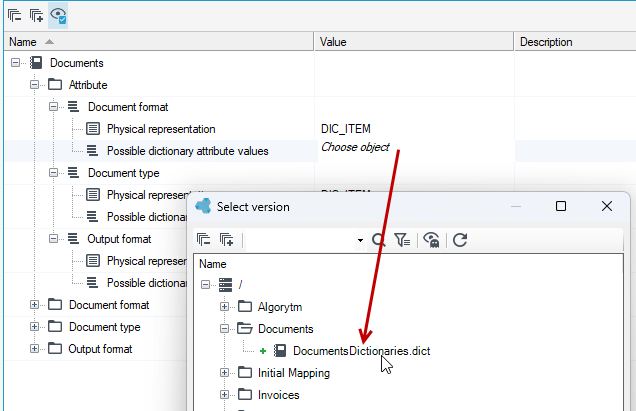This screenshot has height=411, width=636.
Task: Expand the Output format folder at bottom
Action: coord(34,349)
